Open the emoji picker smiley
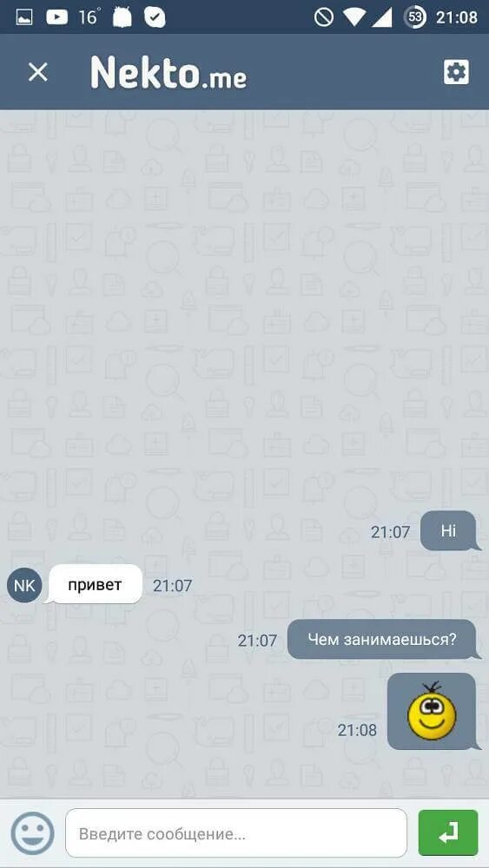The width and height of the screenshot is (489, 868). pyautogui.click(x=33, y=833)
